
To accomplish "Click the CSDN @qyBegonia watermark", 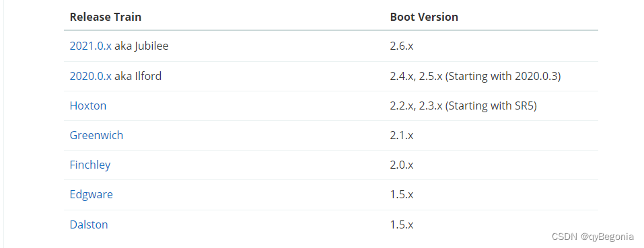I will [x=593, y=237].
